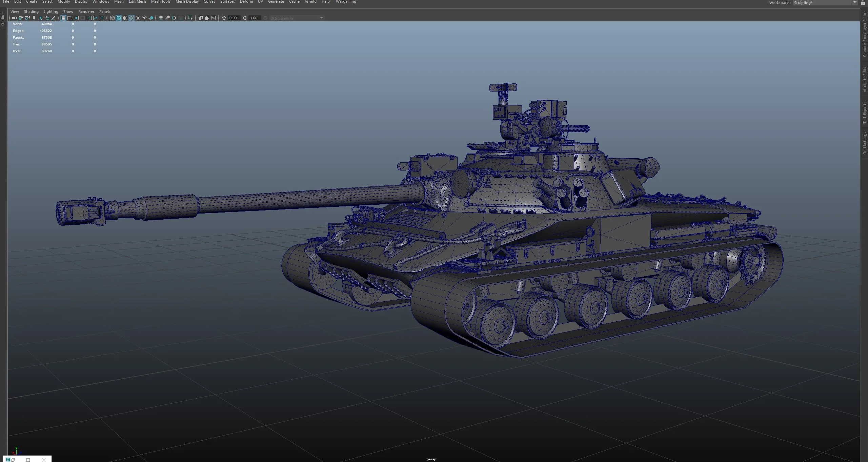Open the Create menu
The width and height of the screenshot is (868, 462).
[32, 2]
